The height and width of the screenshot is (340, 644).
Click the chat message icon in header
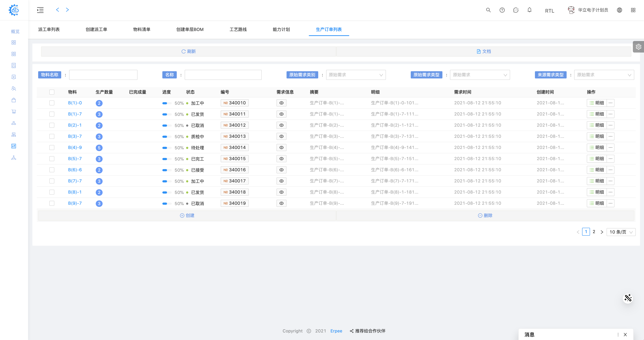coord(515,10)
